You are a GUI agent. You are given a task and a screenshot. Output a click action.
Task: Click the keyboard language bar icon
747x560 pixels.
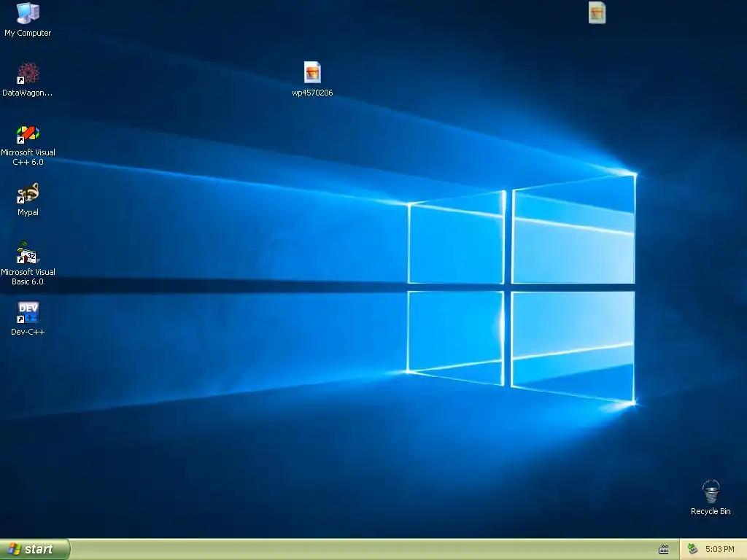click(x=664, y=550)
